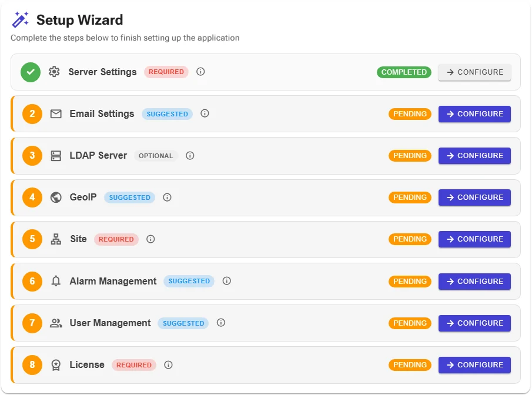Click the SUGGESTED tag on Email Settings

(168, 113)
